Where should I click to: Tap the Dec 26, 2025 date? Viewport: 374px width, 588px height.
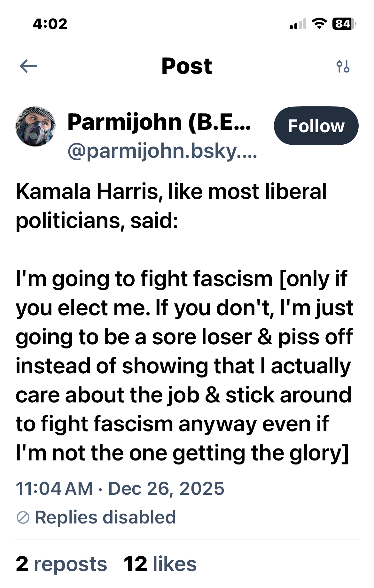pyautogui.click(x=166, y=489)
